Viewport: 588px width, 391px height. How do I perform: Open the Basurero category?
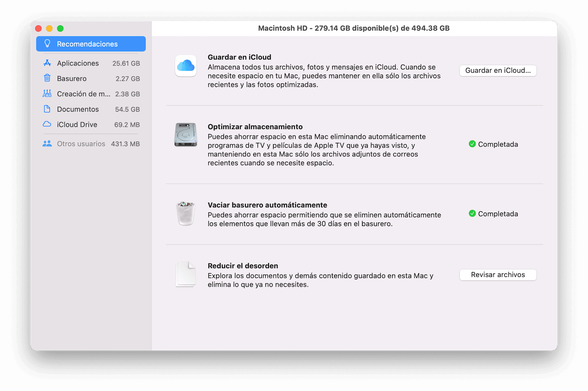click(x=91, y=79)
